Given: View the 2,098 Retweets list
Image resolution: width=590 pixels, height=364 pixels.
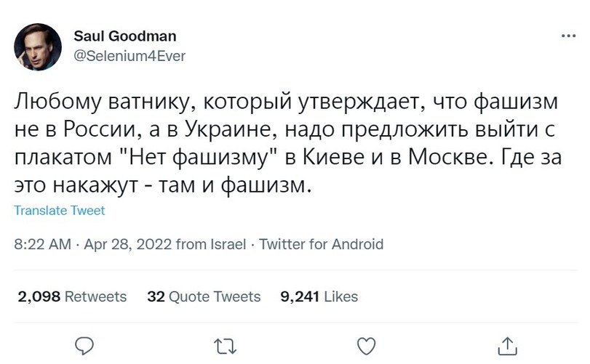Looking at the screenshot, I should [71, 296].
